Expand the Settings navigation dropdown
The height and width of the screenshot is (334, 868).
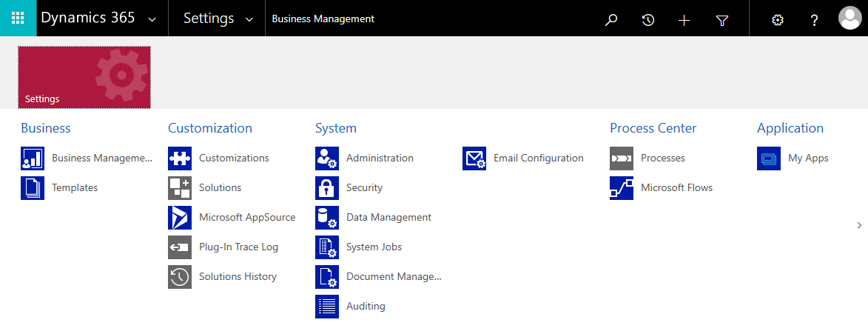249,19
